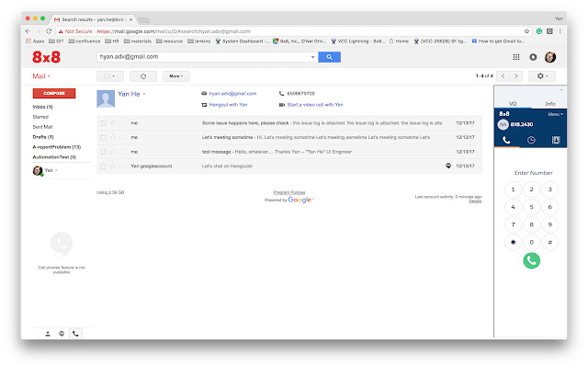The width and height of the screenshot is (588, 368).
Task: Switch to the VO tab
Action: pos(513,104)
